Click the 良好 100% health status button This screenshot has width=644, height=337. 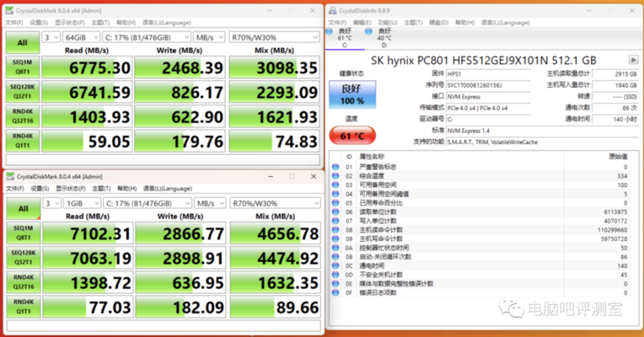[352, 94]
